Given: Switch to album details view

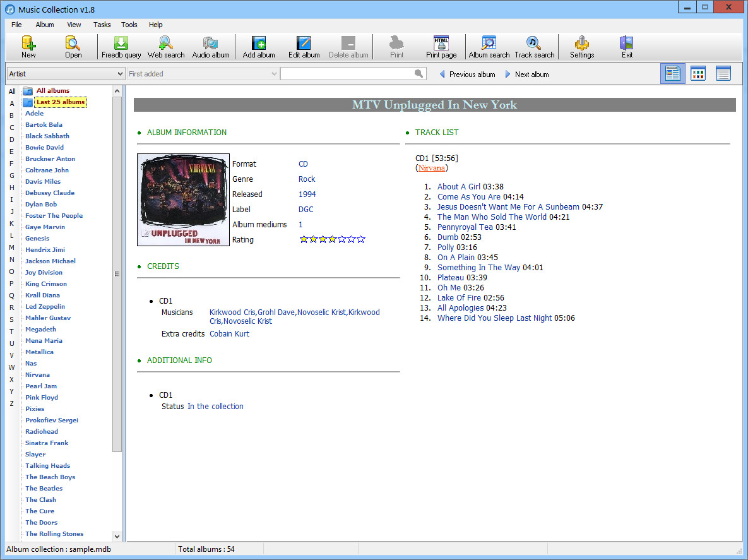Looking at the screenshot, I should [673, 74].
